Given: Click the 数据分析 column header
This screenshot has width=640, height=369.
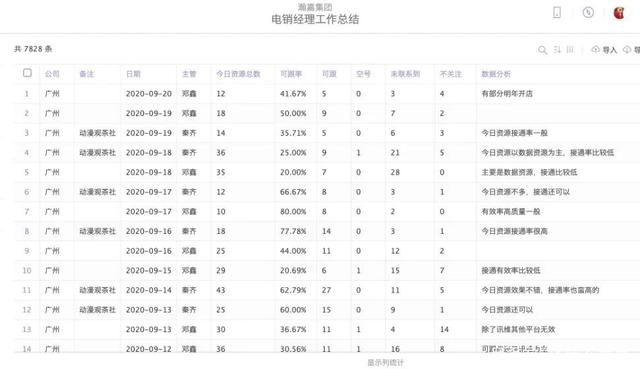Looking at the screenshot, I should [x=496, y=74].
